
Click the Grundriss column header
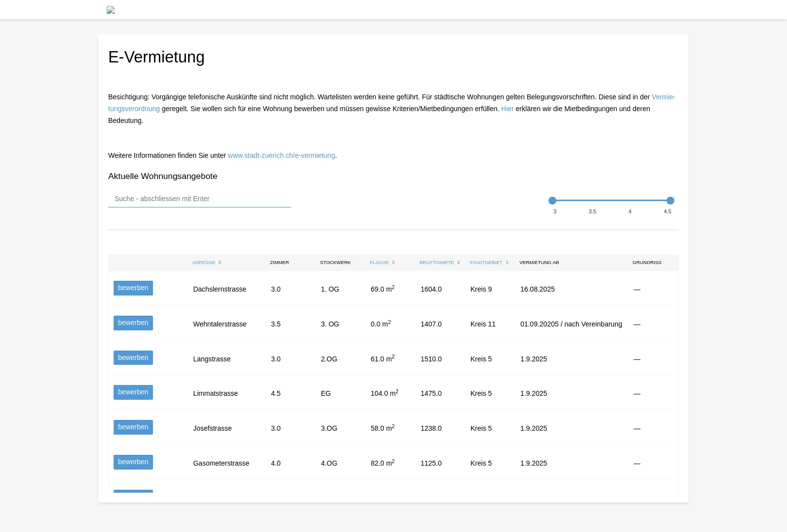(x=647, y=263)
